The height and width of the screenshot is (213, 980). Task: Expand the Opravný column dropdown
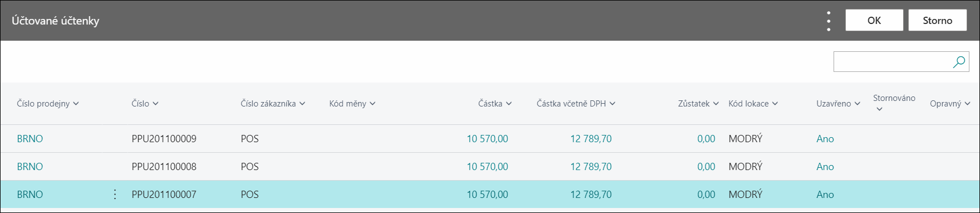(x=968, y=104)
